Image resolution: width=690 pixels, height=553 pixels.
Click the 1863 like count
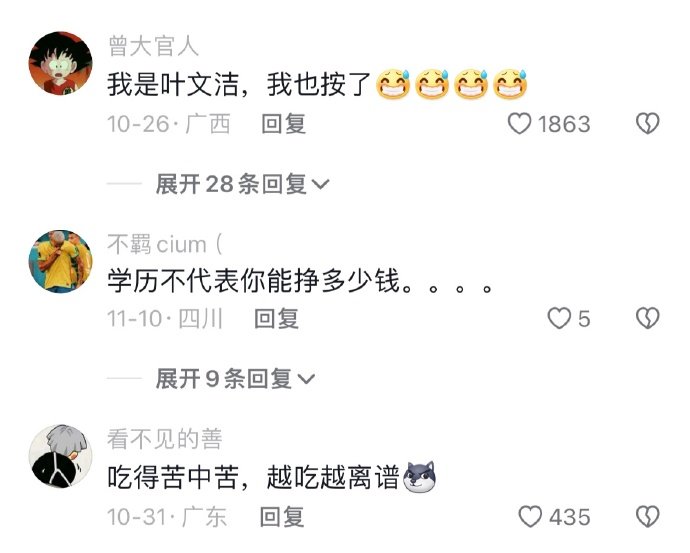pos(564,124)
